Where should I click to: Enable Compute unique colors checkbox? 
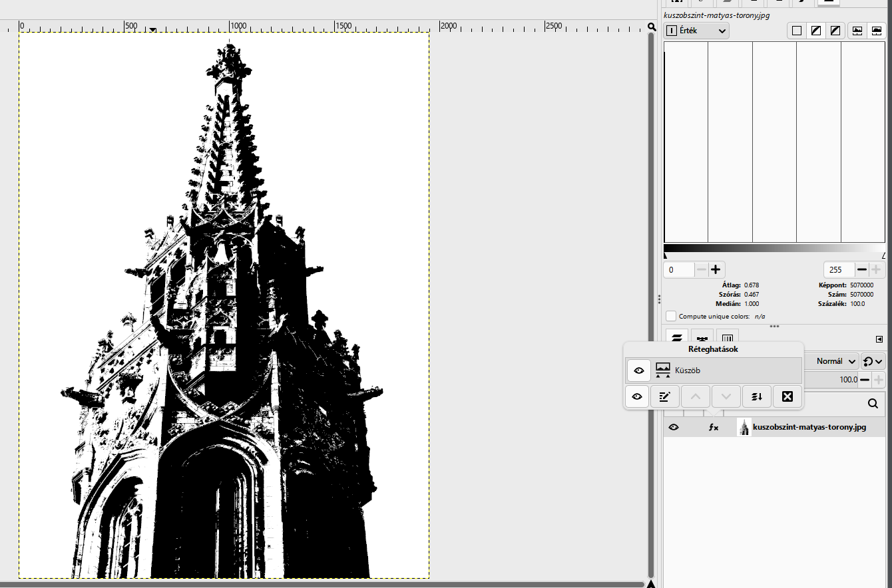671,316
